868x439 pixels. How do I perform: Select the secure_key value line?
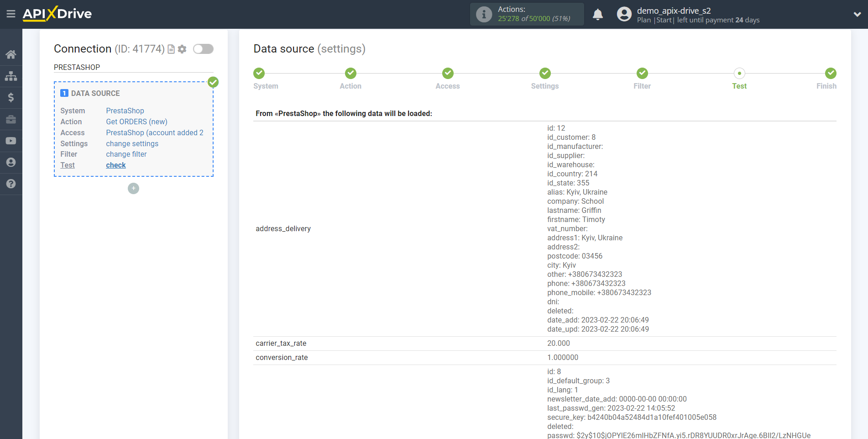click(632, 417)
